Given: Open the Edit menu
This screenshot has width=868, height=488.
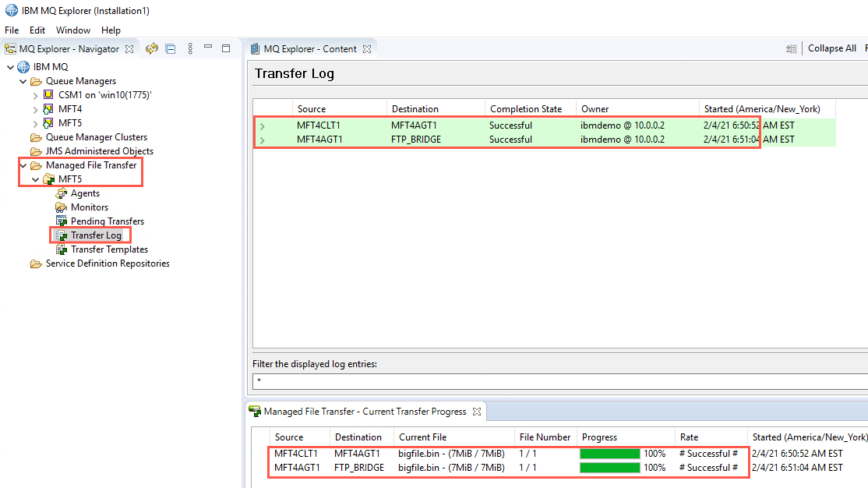Looking at the screenshot, I should (37, 30).
